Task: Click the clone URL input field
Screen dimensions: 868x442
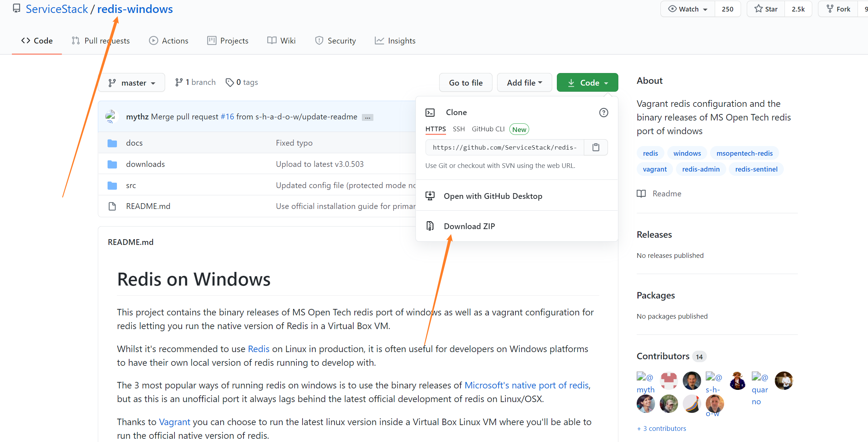Action: tap(505, 147)
